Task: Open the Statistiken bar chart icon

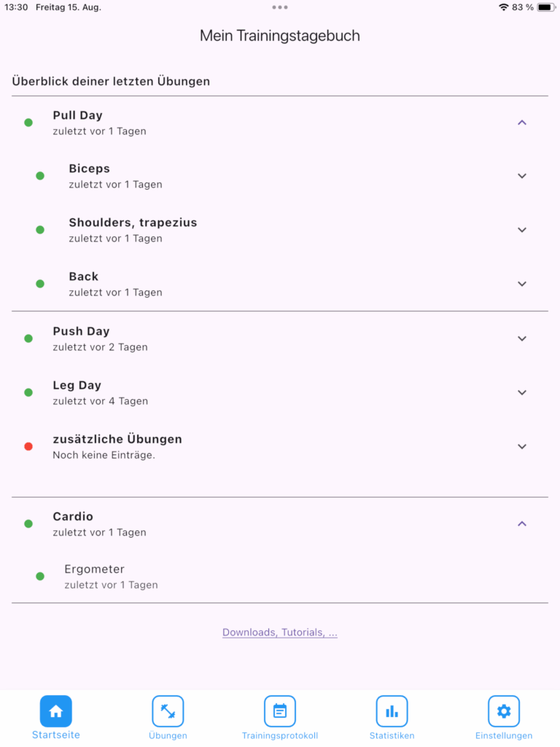Action: click(x=392, y=711)
